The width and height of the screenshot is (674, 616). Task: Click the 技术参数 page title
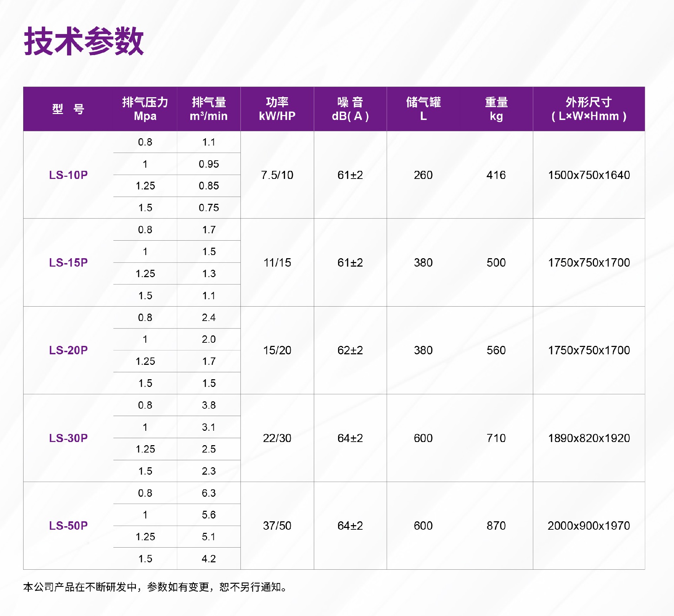coord(84,41)
